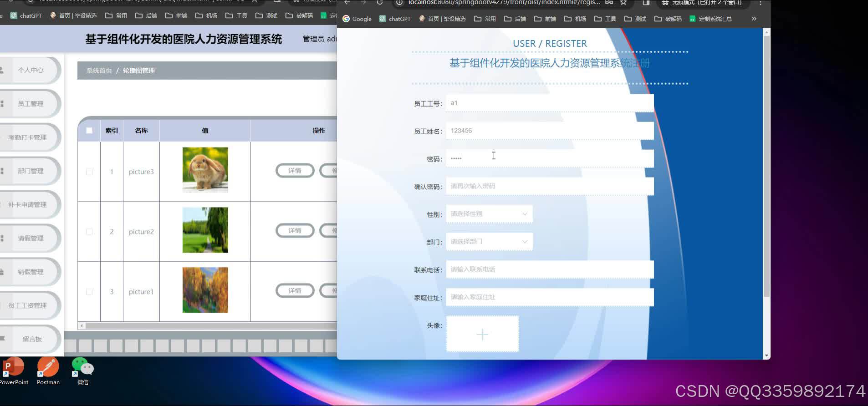Open 破解码 bookmark folder in register window

[x=668, y=19]
